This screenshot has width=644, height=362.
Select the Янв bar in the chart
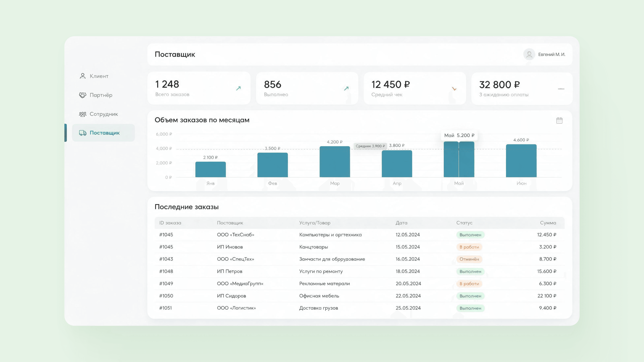pyautogui.click(x=211, y=169)
